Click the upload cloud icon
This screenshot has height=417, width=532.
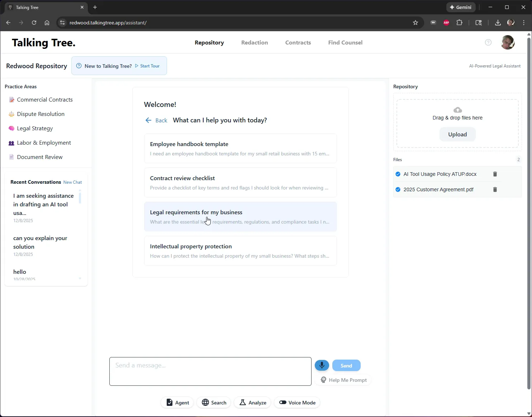click(x=457, y=110)
